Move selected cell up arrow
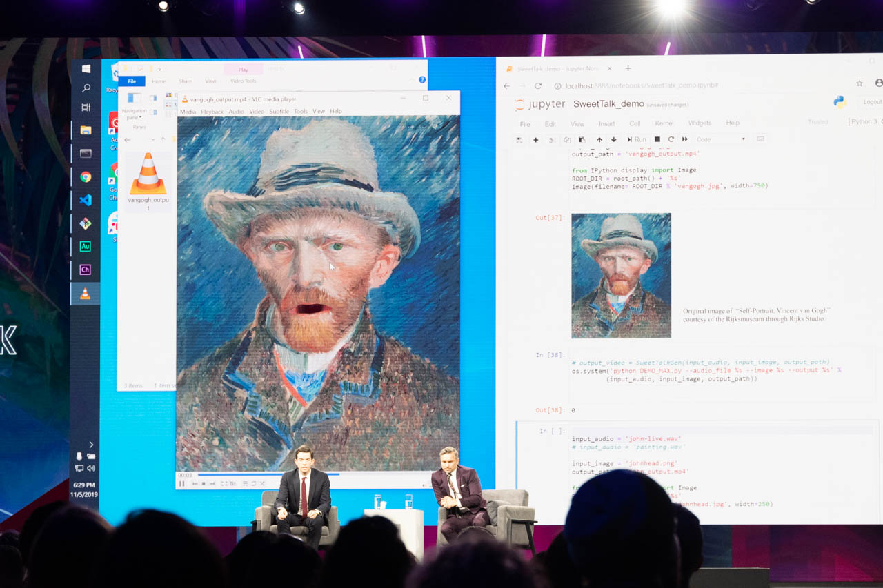This screenshot has width=883, height=588. [x=599, y=139]
